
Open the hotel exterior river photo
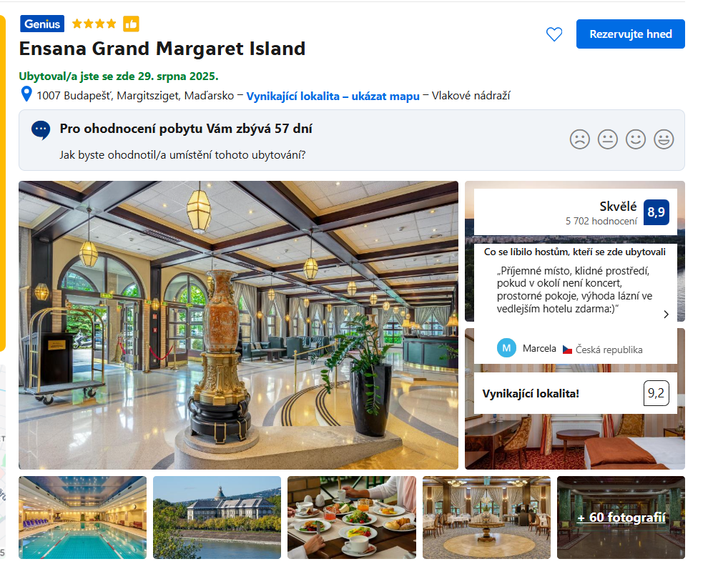tap(217, 517)
